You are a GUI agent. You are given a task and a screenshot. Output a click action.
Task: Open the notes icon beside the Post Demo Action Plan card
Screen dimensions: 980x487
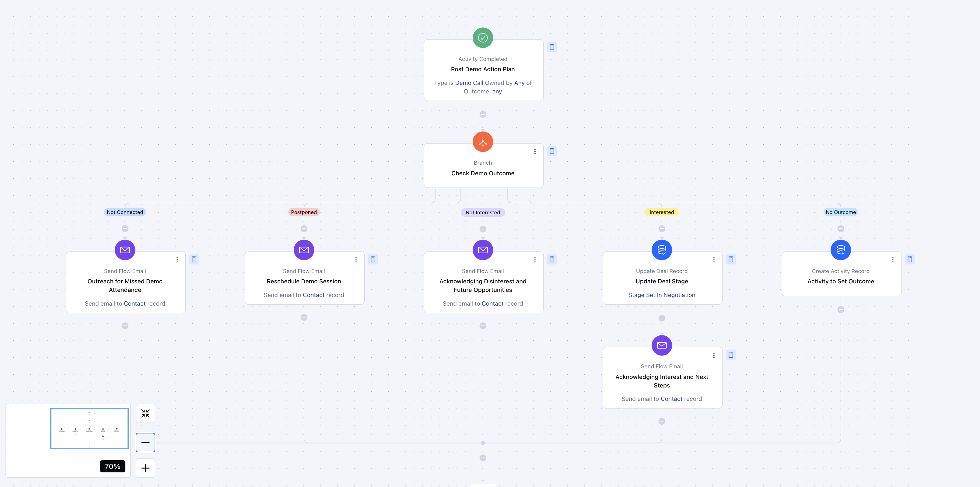(551, 47)
